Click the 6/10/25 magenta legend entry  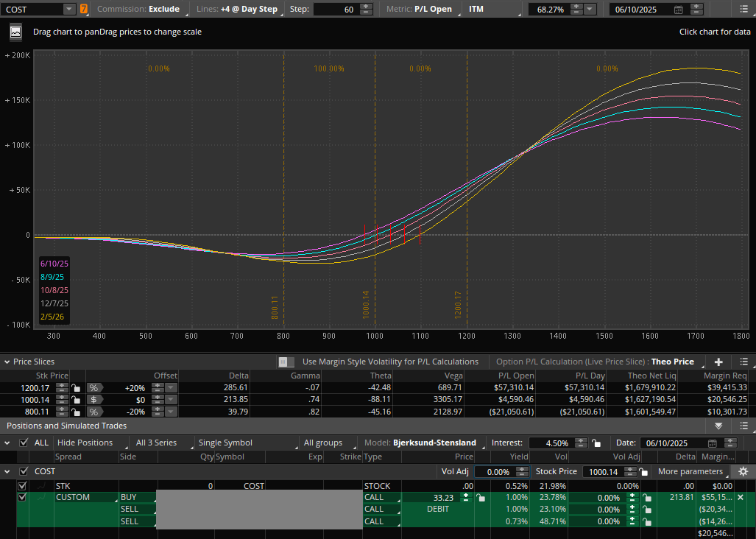point(54,264)
